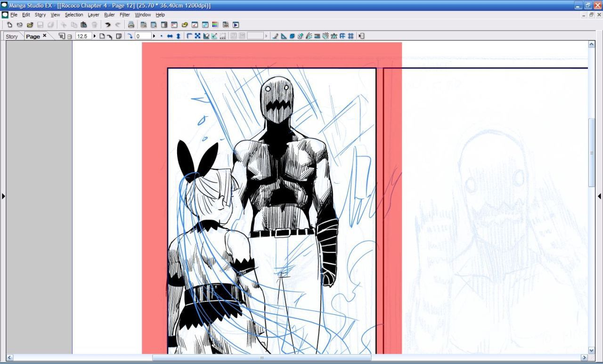
Task: Click the Redo arrow icon
Action: tap(118, 25)
